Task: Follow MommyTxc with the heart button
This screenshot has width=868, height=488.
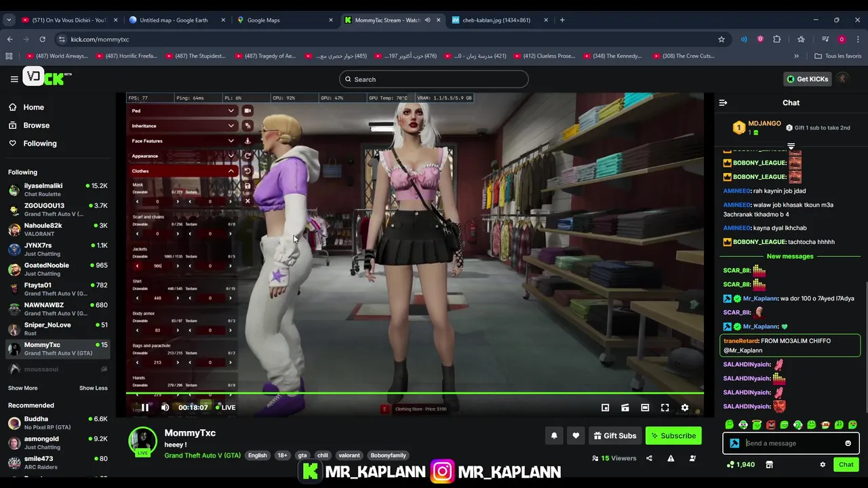Action: pyautogui.click(x=576, y=436)
